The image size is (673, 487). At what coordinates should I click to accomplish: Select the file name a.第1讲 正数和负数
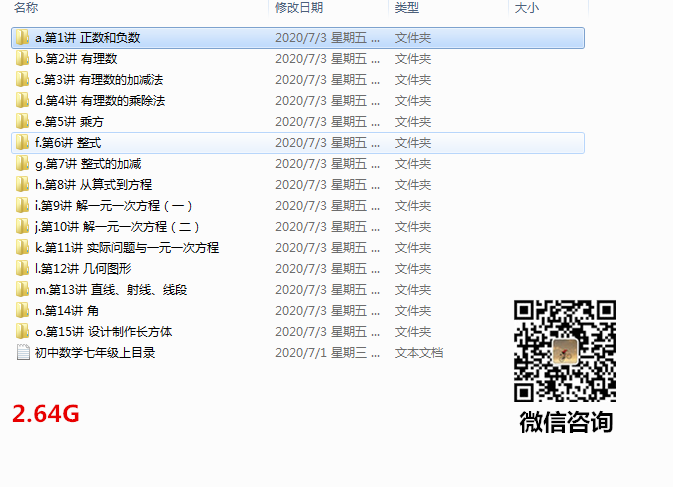tap(88, 38)
